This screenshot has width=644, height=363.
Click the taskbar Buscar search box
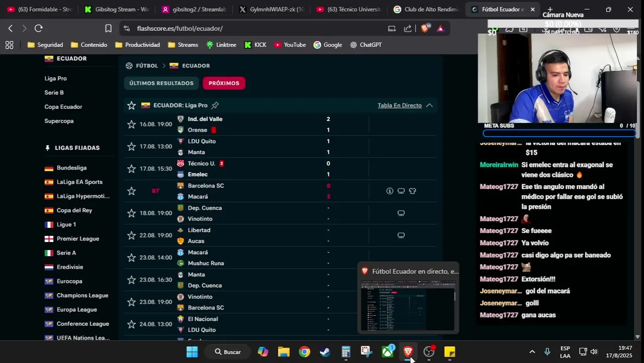point(228,352)
